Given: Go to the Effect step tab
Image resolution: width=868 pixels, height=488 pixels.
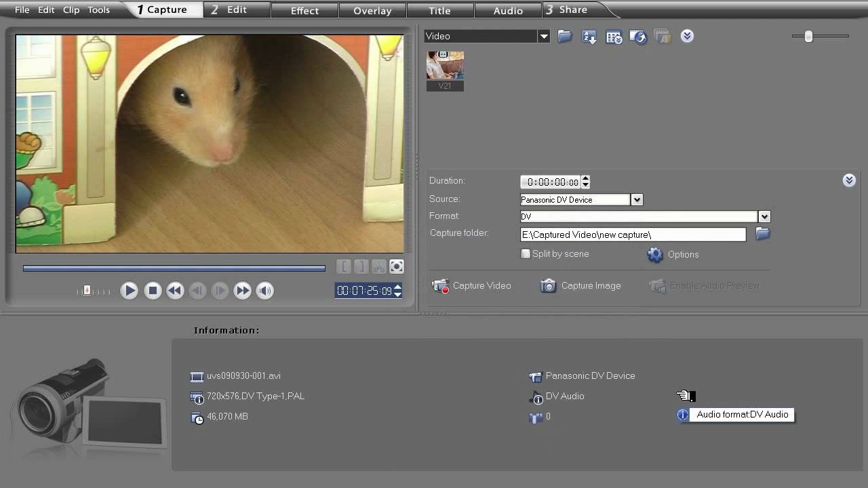Looking at the screenshot, I should pos(304,10).
